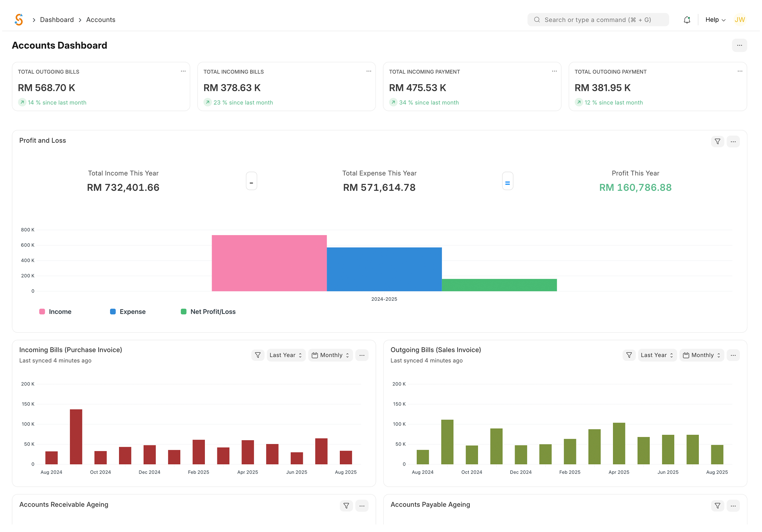Open filter for Accounts Payable Ageing
Viewport: 762px width, 532px height.
click(x=717, y=506)
